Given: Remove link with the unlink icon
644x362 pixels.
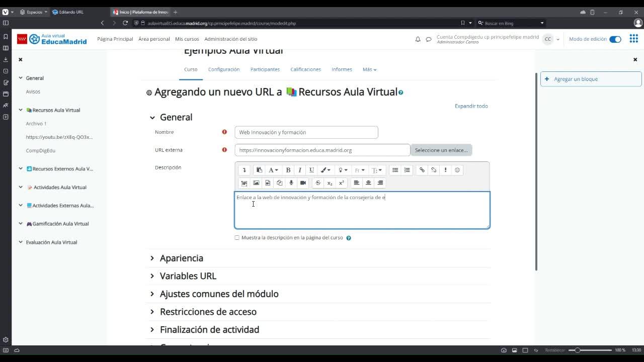Looking at the screenshot, I should [x=434, y=170].
